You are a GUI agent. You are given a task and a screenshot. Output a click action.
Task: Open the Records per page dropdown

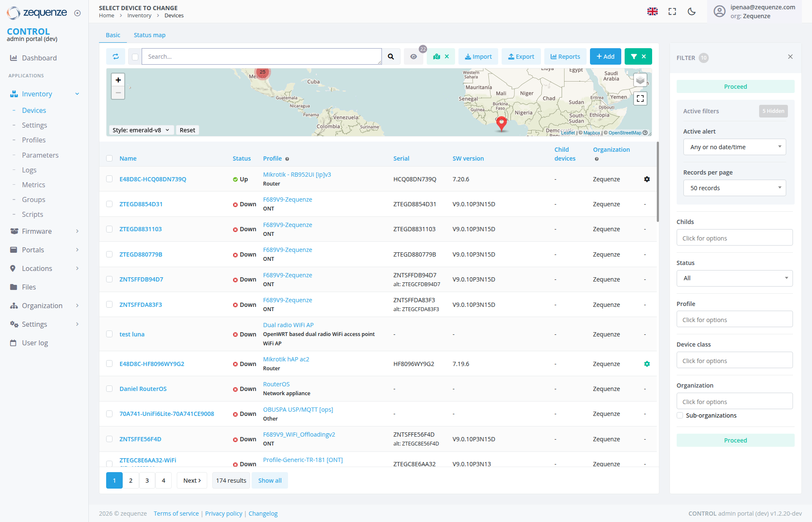[734, 188]
